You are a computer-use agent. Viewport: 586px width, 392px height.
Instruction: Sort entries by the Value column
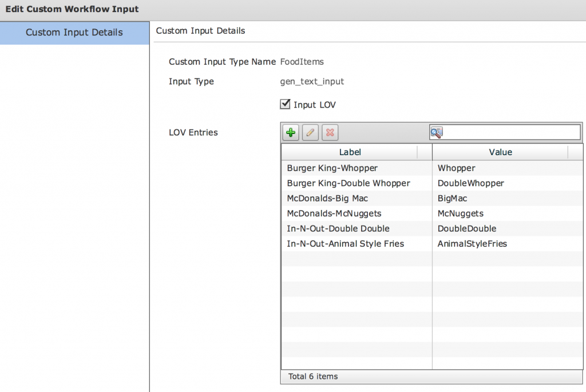(500, 152)
